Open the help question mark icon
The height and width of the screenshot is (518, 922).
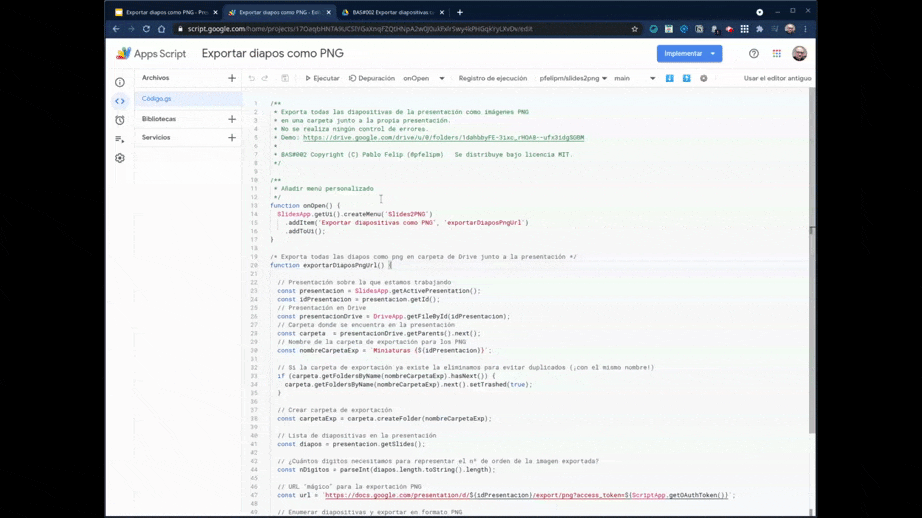[x=753, y=54]
